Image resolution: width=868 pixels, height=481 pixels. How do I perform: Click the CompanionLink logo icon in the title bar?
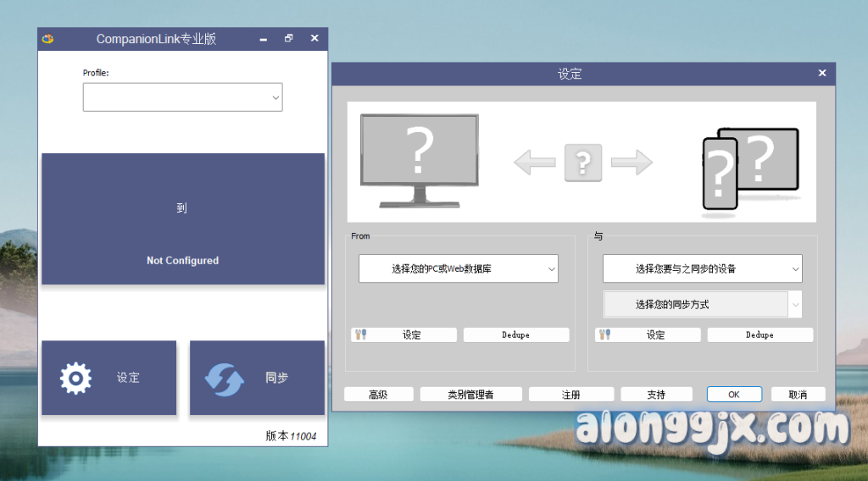[x=48, y=39]
